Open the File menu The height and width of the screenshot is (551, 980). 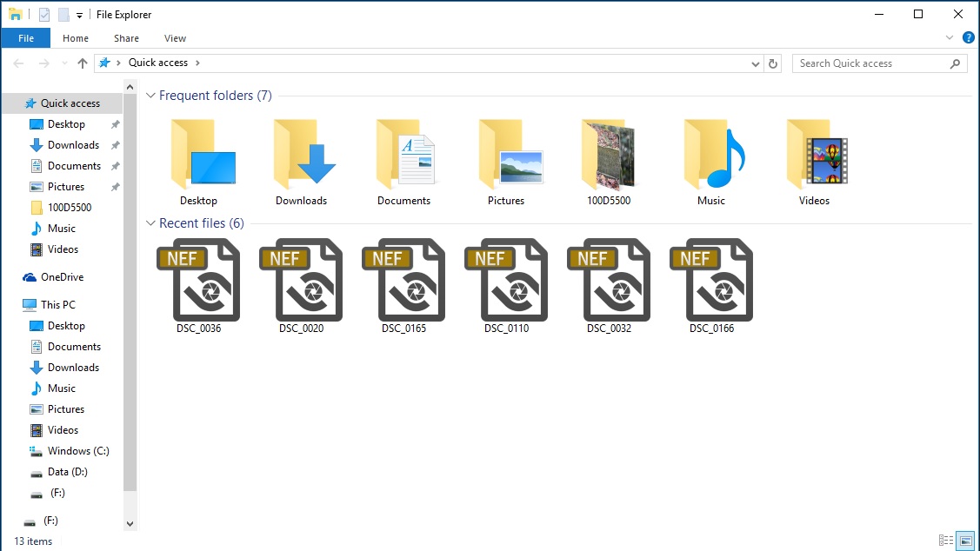(x=25, y=38)
